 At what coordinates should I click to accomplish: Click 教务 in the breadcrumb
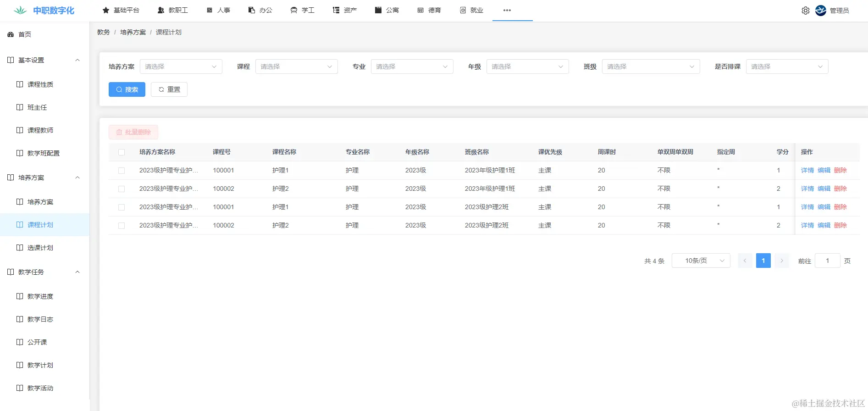pos(104,32)
